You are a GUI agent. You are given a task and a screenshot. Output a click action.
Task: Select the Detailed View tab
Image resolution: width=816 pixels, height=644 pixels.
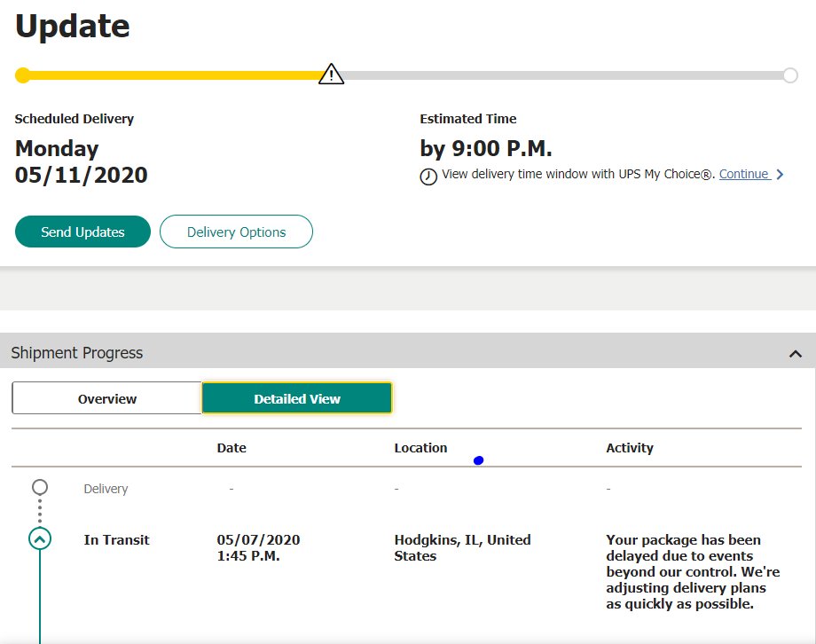[297, 398]
